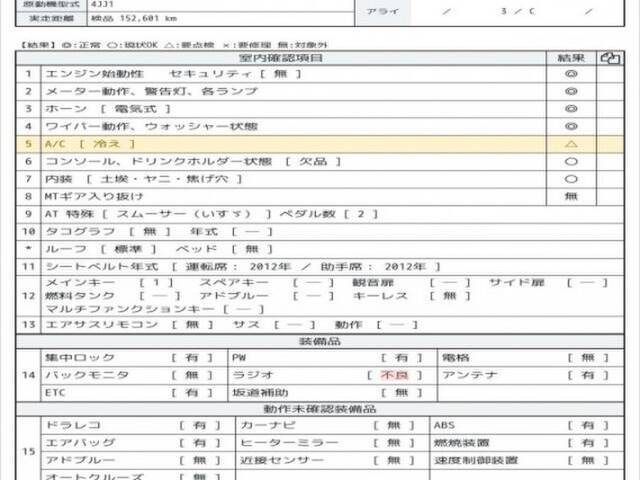Click the カーナビ [無] entry

[x=327, y=425]
